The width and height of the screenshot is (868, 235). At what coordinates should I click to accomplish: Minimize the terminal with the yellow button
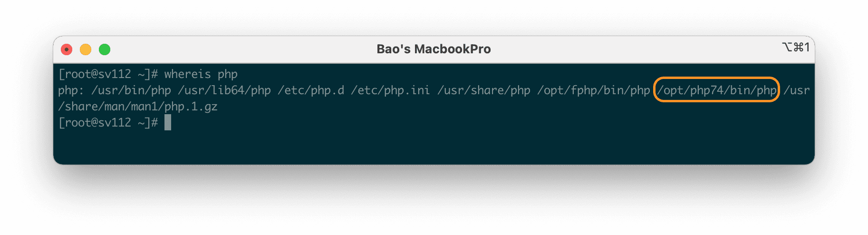click(86, 49)
